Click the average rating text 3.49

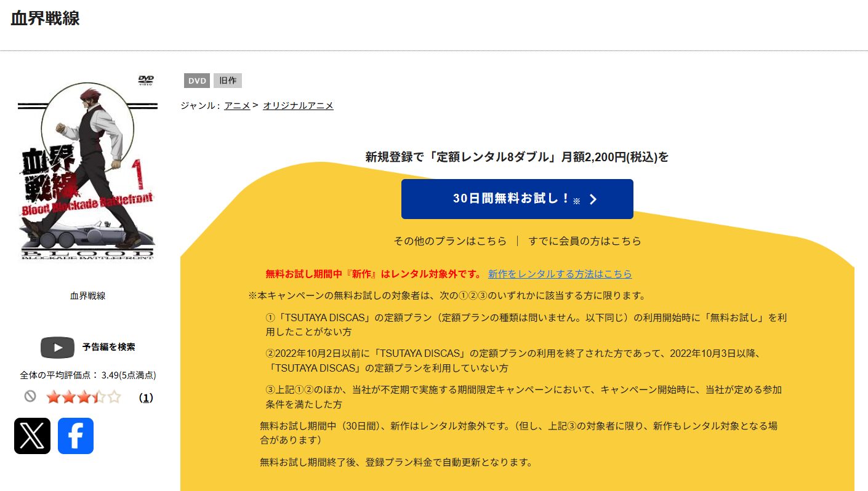click(x=87, y=375)
